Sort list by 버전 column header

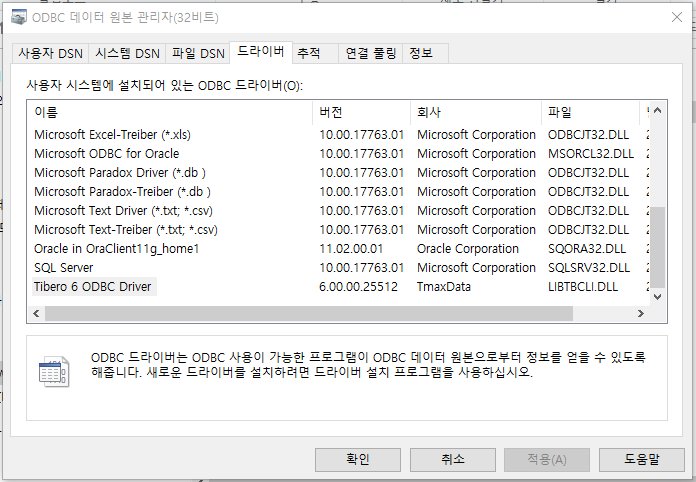tap(361, 111)
